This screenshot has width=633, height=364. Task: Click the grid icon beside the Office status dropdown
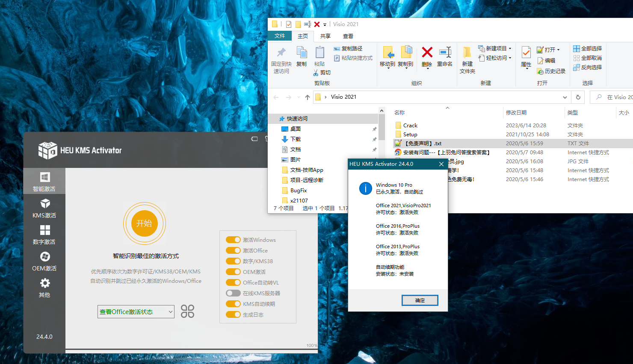(187, 311)
